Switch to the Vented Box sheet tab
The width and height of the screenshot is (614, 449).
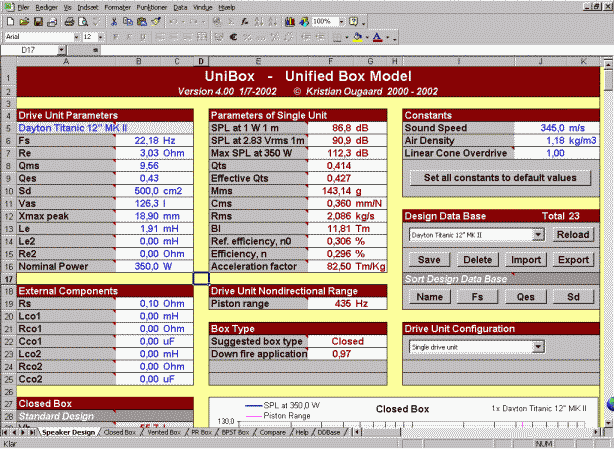(162, 433)
